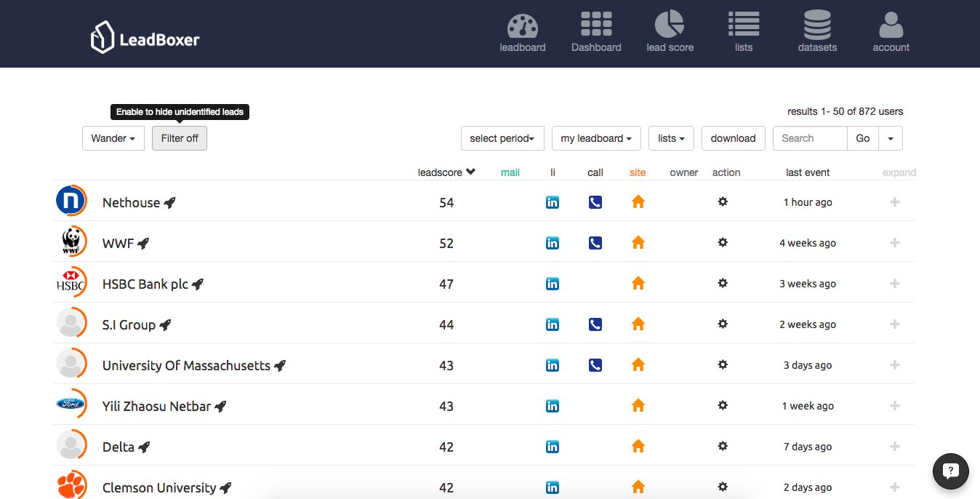
Task: Open LinkedIn for HSBC Bank plc
Action: point(553,284)
